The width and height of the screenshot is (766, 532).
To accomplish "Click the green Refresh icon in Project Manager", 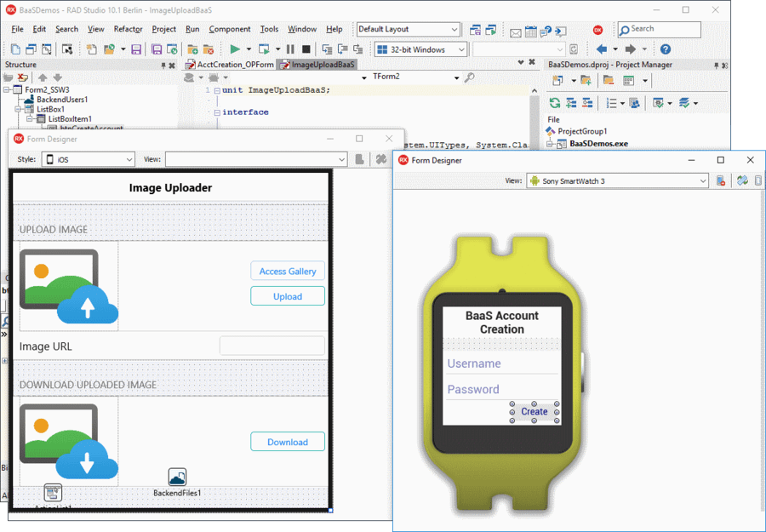I will pyautogui.click(x=554, y=103).
